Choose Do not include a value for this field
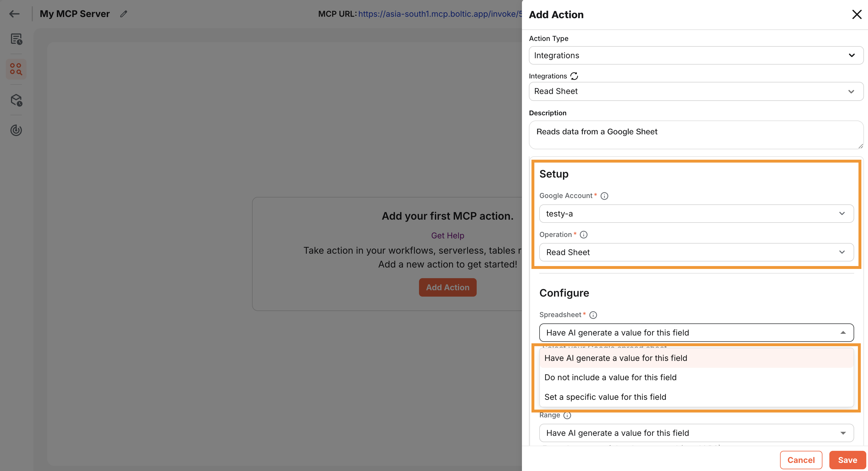 pos(610,377)
